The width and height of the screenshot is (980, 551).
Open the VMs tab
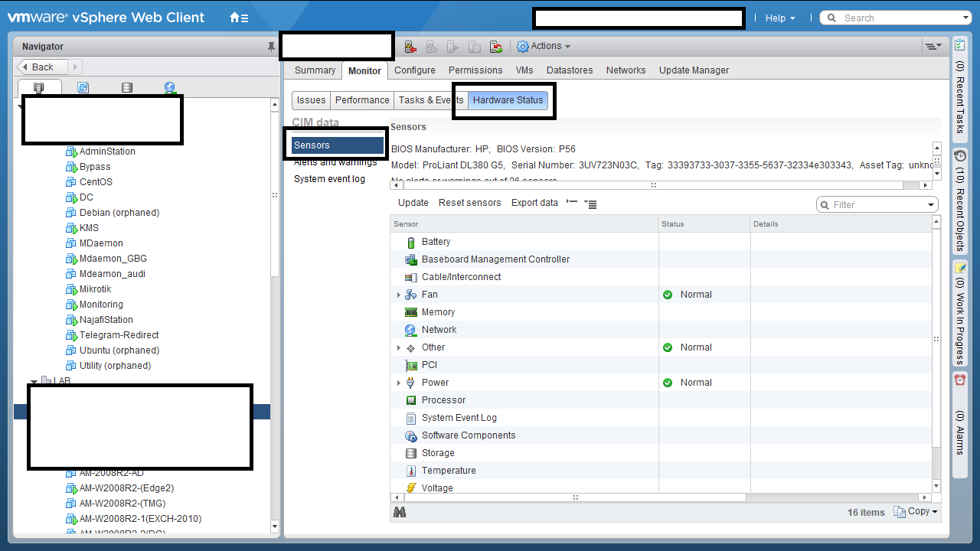[x=524, y=70]
